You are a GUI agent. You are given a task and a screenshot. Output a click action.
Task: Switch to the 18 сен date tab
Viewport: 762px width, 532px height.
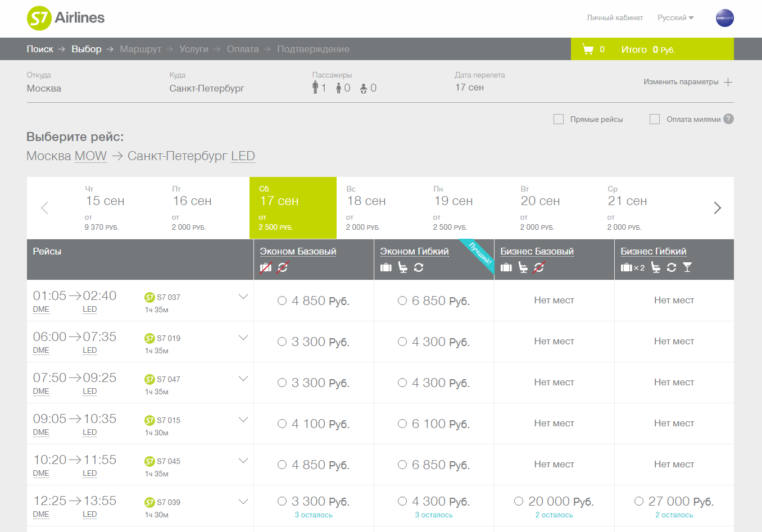coord(380,208)
